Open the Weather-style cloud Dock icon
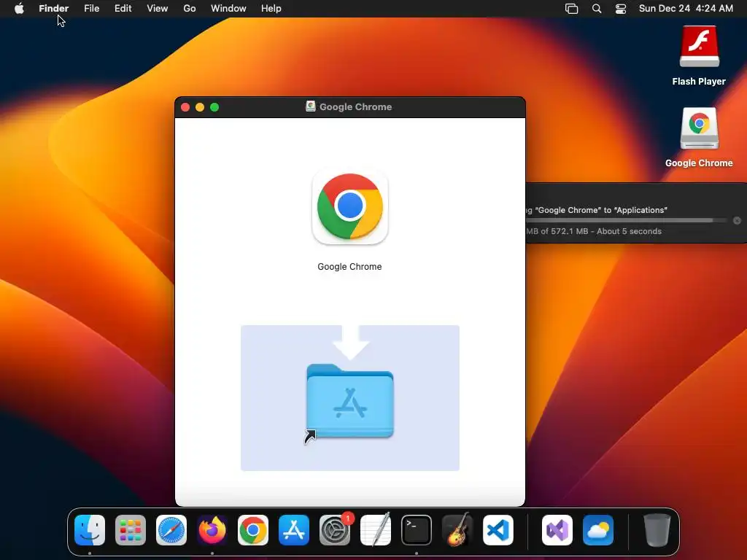The height and width of the screenshot is (560, 747). coord(598,530)
